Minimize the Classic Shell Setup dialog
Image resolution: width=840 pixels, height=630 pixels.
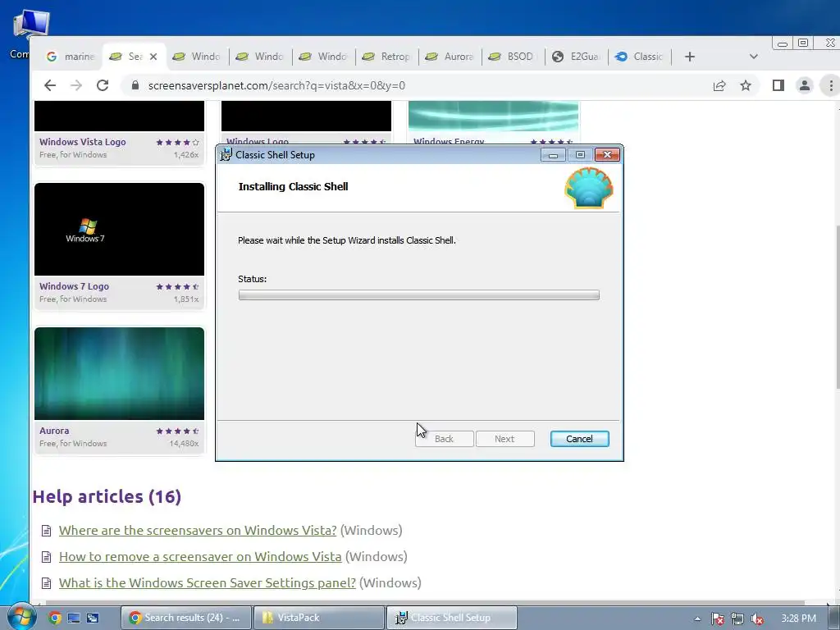(553, 155)
